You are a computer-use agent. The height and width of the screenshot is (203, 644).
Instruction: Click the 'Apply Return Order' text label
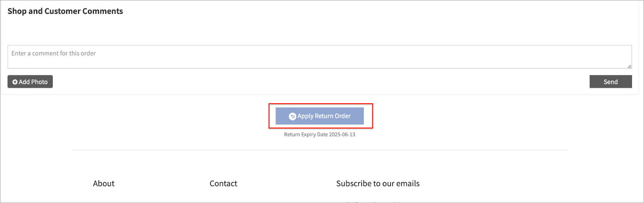coord(324,116)
